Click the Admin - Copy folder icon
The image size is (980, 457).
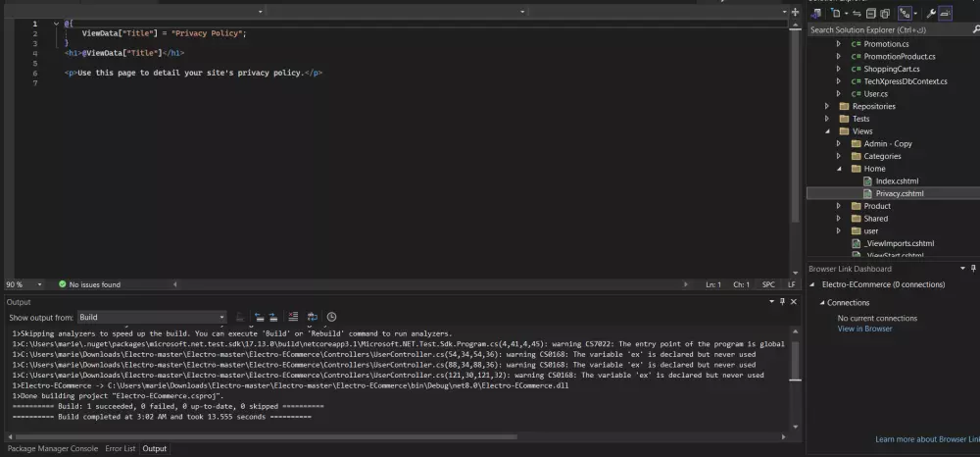point(856,144)
